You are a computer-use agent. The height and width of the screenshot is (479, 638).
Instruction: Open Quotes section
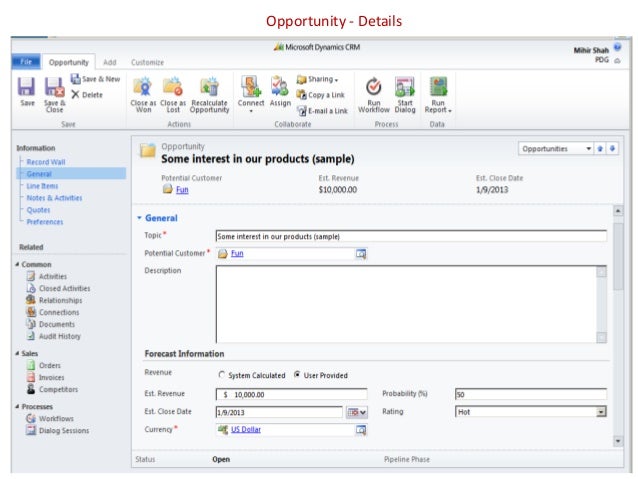38,210
